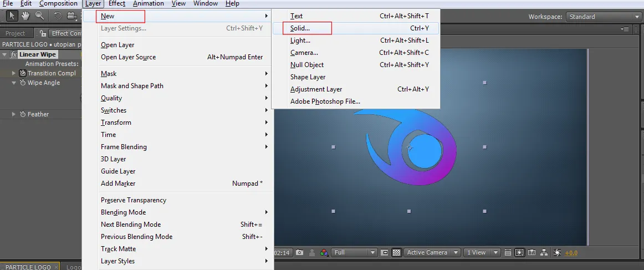
Task: Switch to the Project panel tab
Action: point(15,33)
